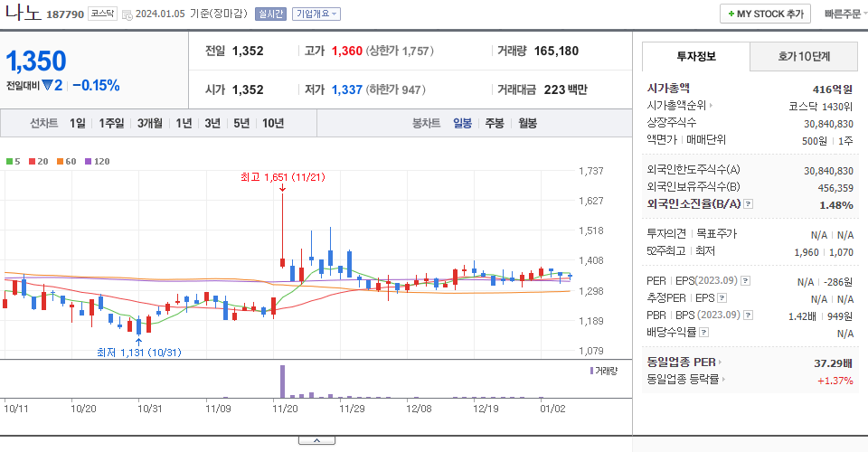Open help icon beside PBR BPS (2023.09)
The image size is (868, 452).
tap(748, 315)
